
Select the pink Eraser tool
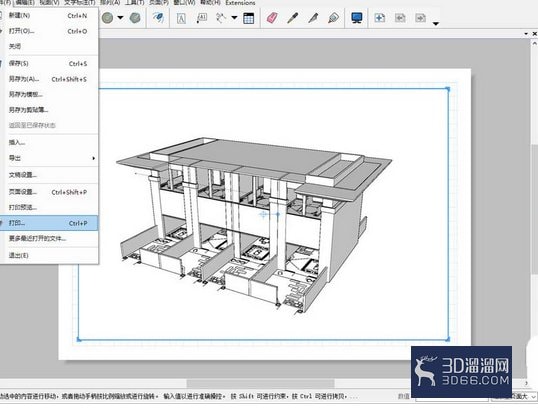click(x=272, y=18)
